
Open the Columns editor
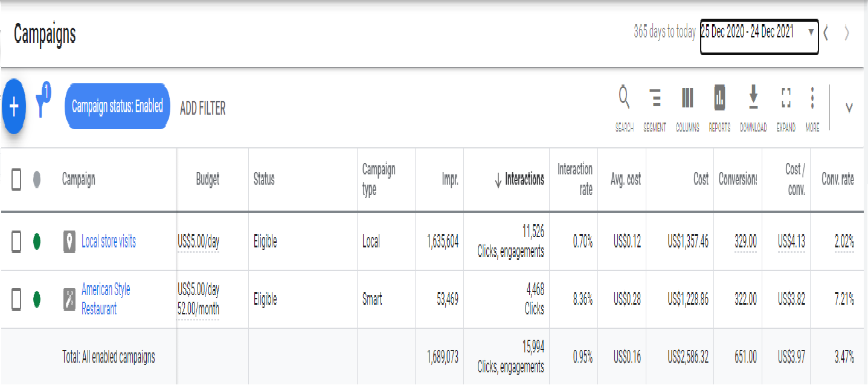click(x=687, y=98)
